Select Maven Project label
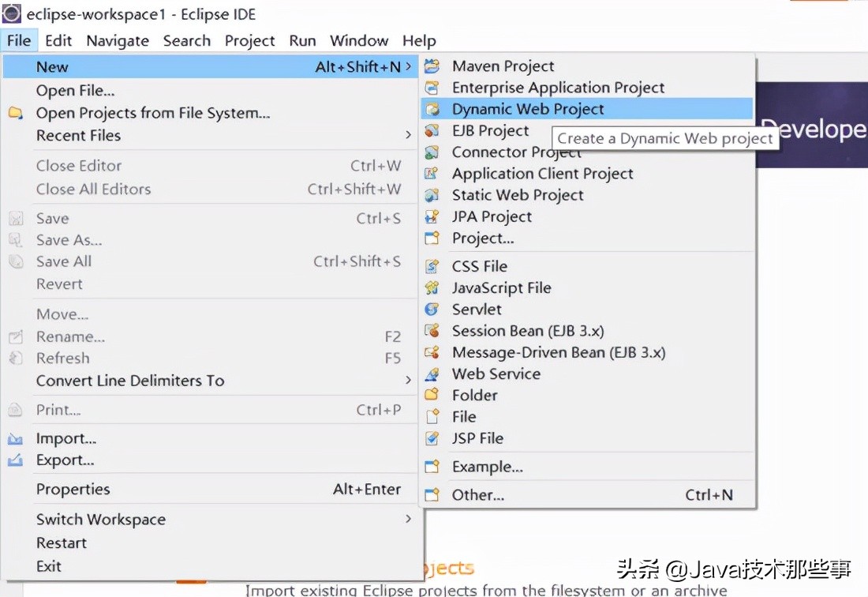This screenshot has height=597, width=868. (503, 66)
